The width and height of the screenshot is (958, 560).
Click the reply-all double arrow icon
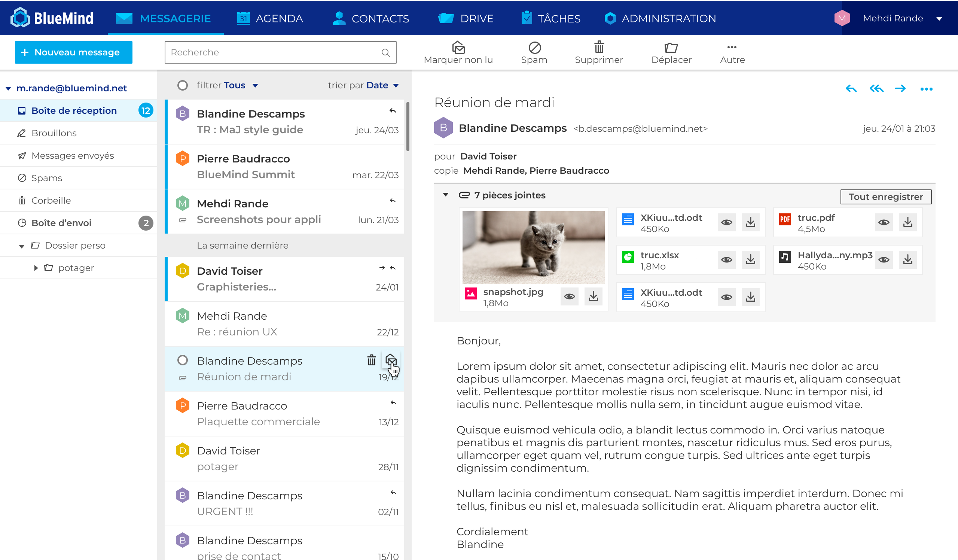875,89
